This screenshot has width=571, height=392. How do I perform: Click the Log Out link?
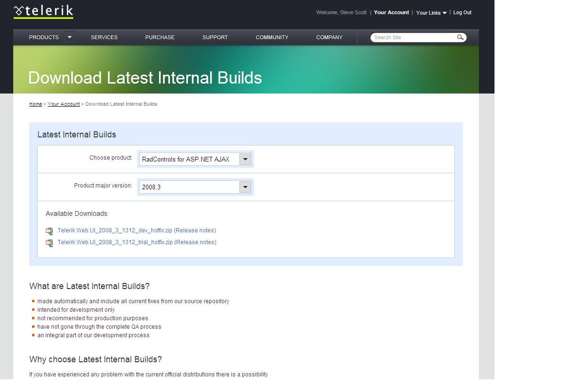(462, 12)
